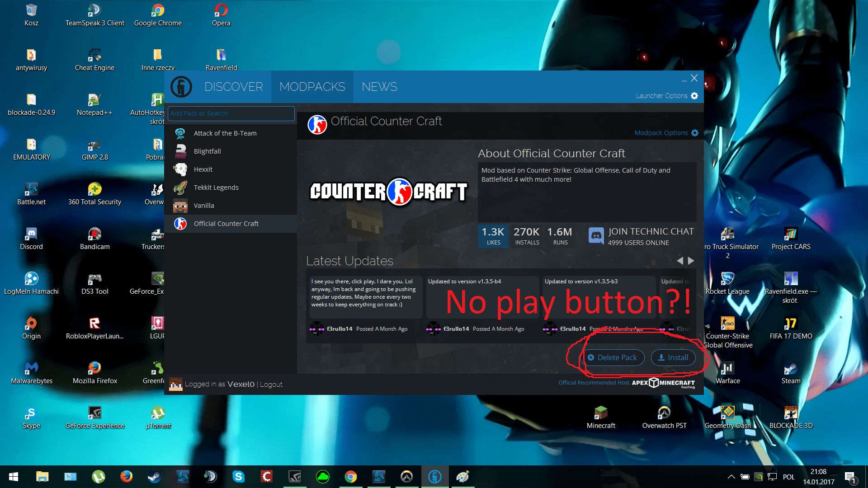868x488 pixels.
Task: Click the Attack of the B-Team icon
Action: (x=180, y=132)
